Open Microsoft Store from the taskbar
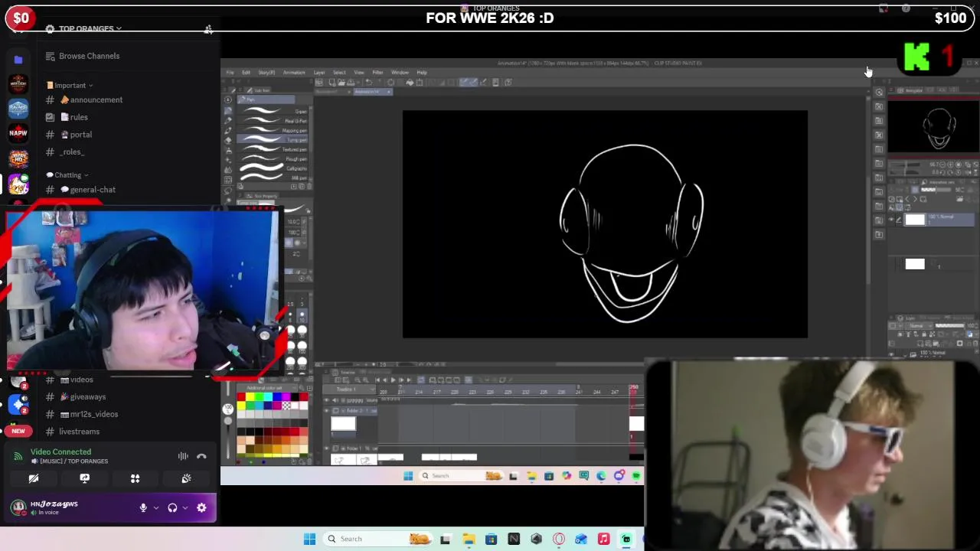 tap(491, 539)
